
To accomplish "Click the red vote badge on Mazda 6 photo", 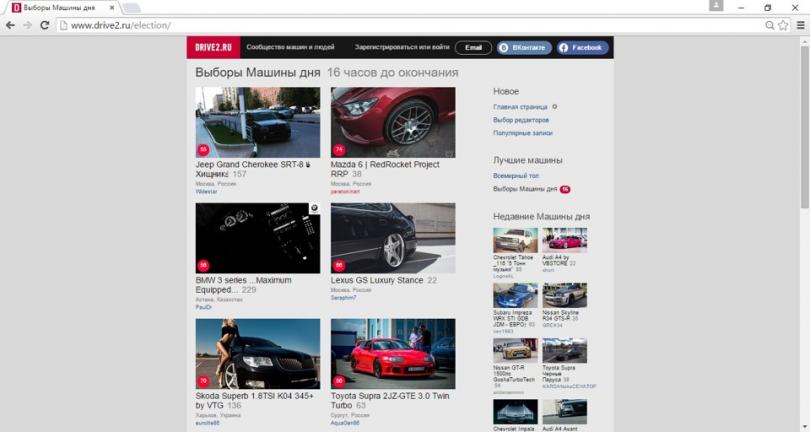I will (x=339, y=150).
